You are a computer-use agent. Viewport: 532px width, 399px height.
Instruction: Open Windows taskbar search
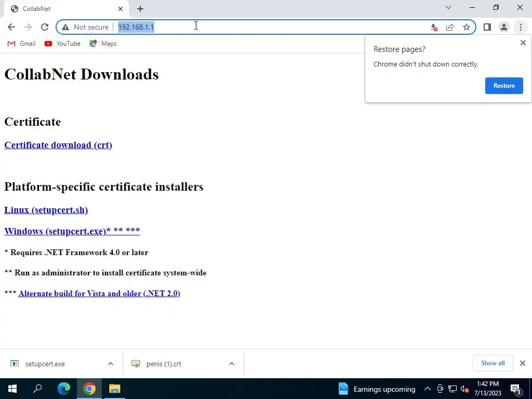click(37, 389)
